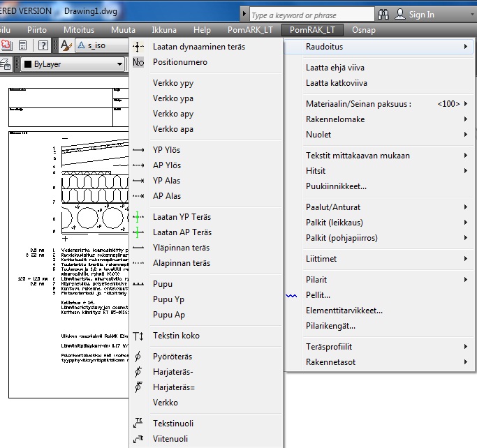Click the keyword search input field
This screenshot has width=477, height=448.
[x=307, y=15]
